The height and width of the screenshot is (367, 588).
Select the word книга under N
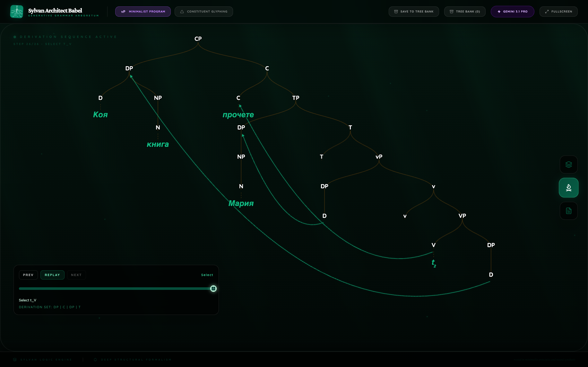click(158, 145)
